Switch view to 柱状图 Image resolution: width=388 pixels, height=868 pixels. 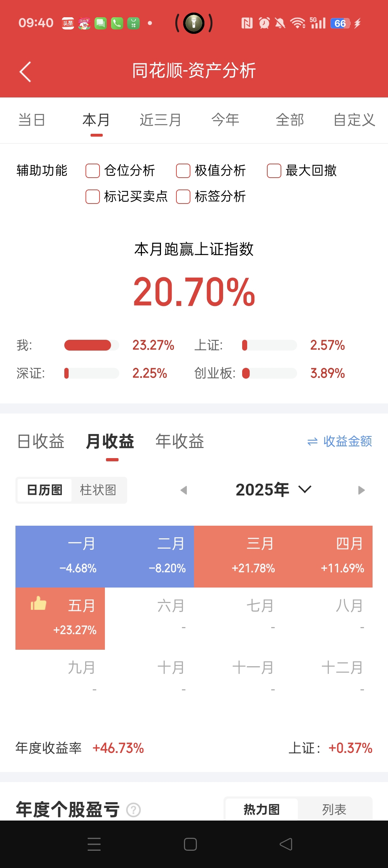(98, 490)
